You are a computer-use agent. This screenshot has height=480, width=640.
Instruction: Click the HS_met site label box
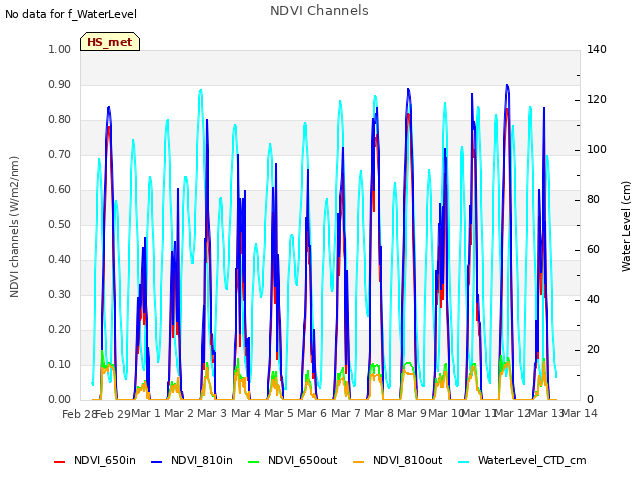coord(110,42)
